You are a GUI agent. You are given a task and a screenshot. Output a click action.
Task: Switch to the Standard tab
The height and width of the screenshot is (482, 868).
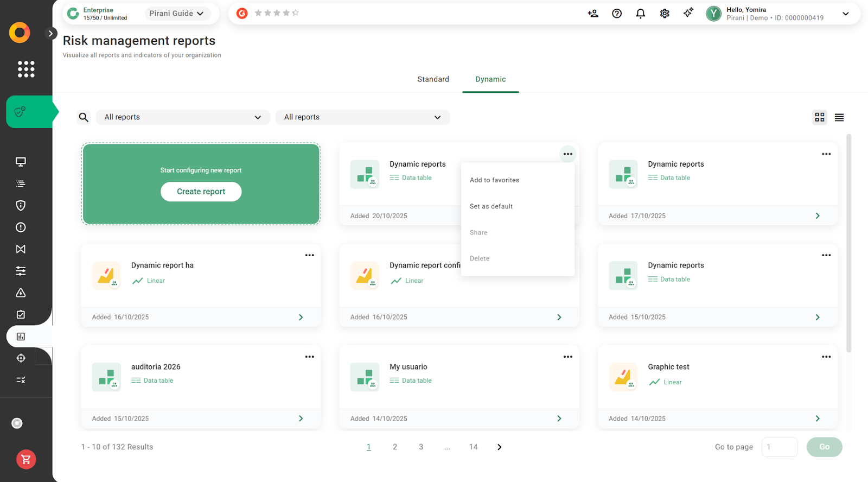click(433, 79)
